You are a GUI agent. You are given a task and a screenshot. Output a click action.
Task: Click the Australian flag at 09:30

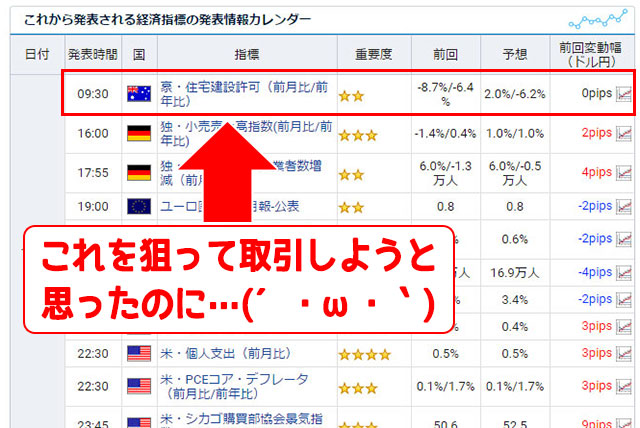coord(139,94)
